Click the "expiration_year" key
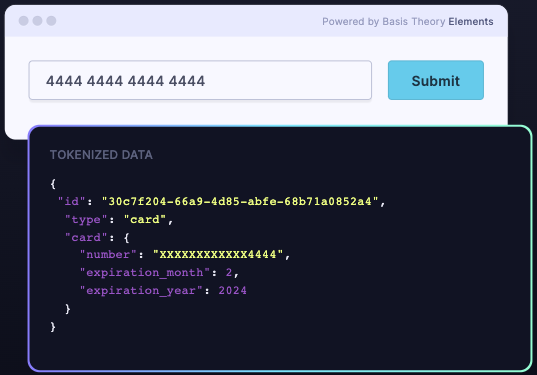537x375 pixels. [x=141, y=291]
